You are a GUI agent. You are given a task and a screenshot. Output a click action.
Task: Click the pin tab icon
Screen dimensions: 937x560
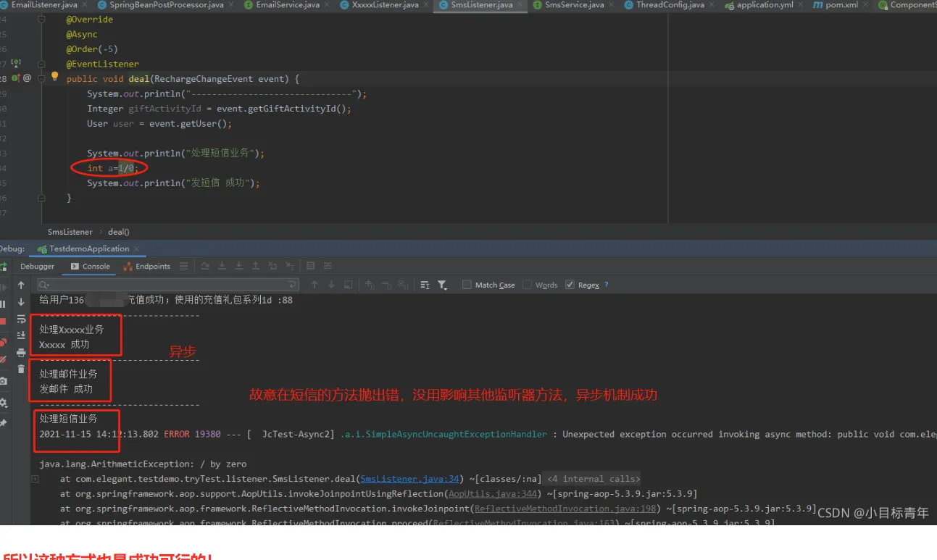[x=4, y=422]
